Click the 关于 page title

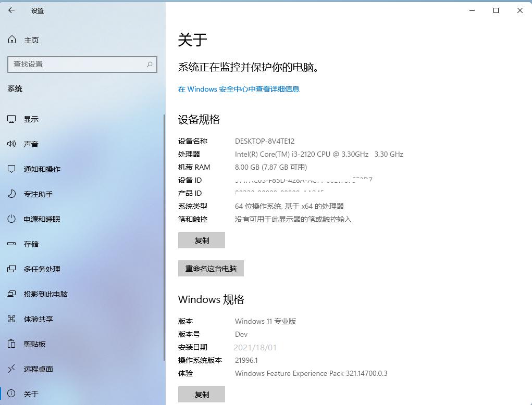point(192,40)
